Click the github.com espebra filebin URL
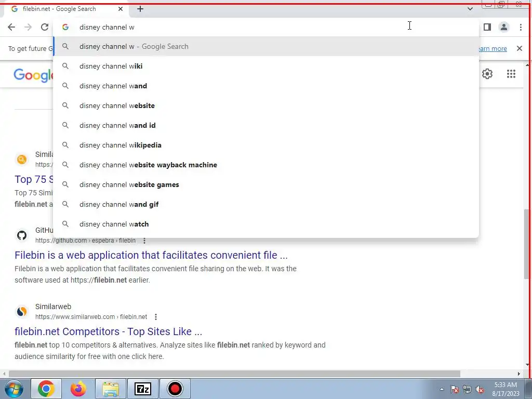Screen dimensions: 532x399 [x=86, y=241]
